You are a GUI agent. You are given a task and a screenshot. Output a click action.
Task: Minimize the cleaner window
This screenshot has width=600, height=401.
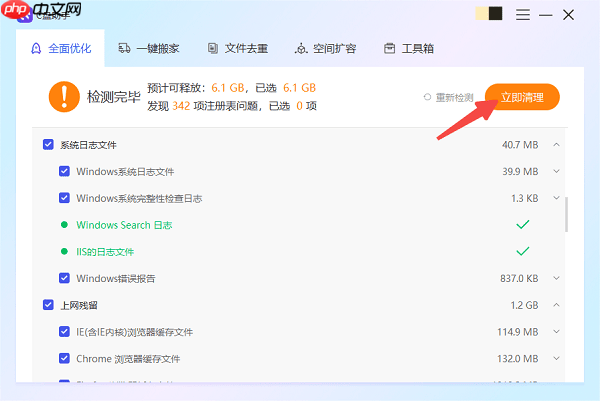coord(546,15)
